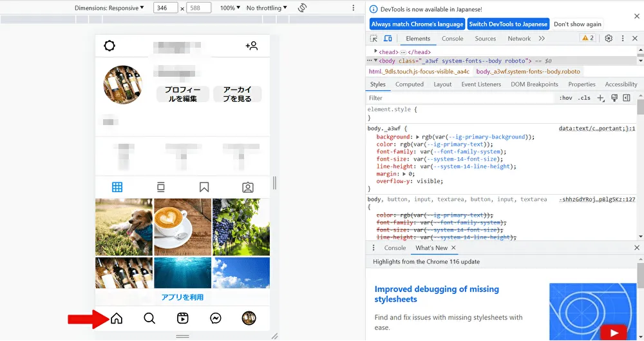Open DevTools settings gear
Viewport: 644px width, 341px height.
click(x=609, y=38)
